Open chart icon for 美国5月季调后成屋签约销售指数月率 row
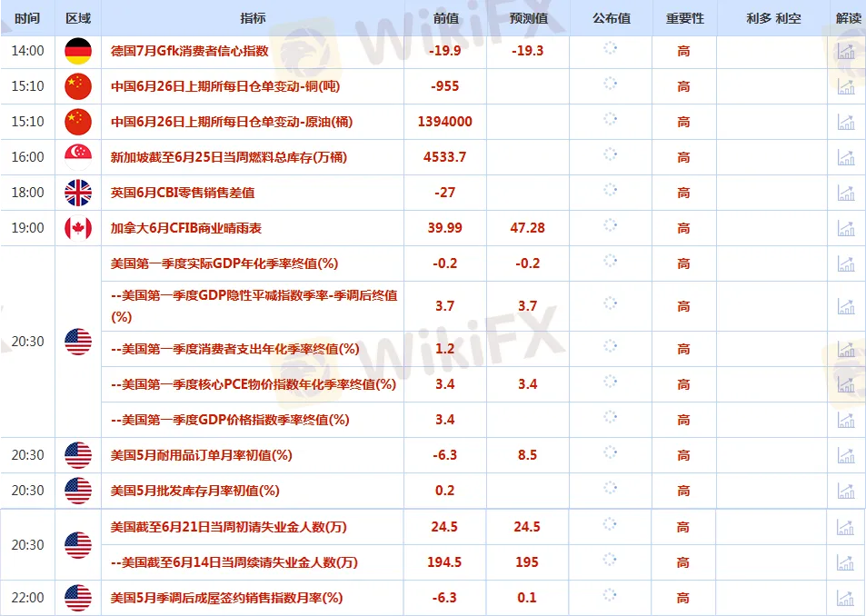The width and height of the screenshot is (866, 616). 846,598
